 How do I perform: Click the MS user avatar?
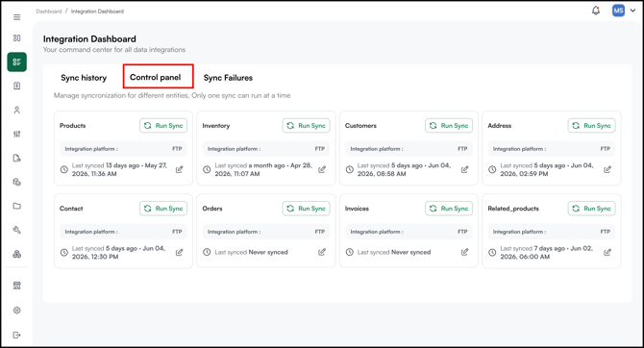(618, 11)
